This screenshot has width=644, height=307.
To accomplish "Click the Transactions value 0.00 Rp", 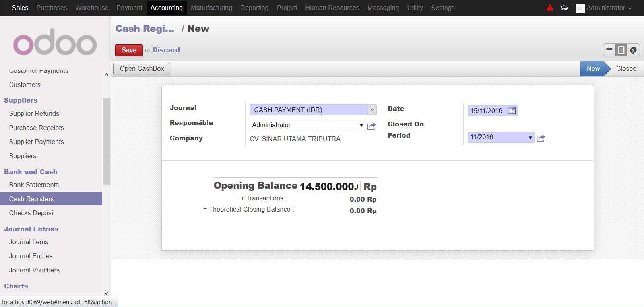I will click(363, 199).
